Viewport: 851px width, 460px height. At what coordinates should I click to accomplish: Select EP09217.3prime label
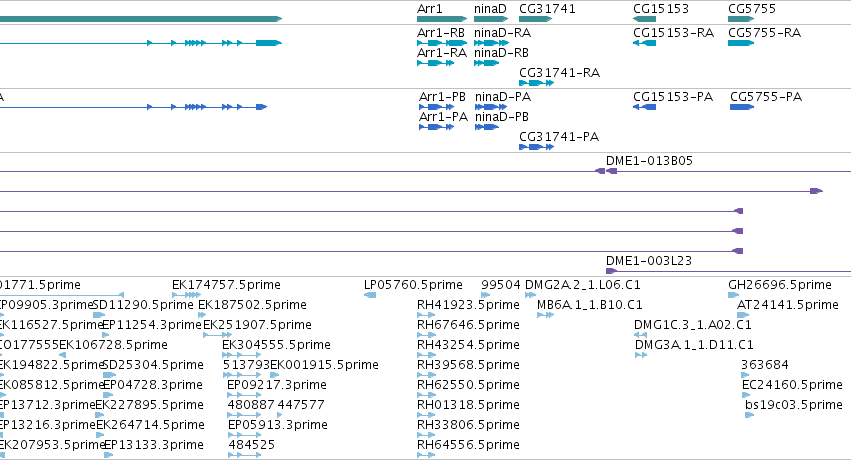[277, 385]
